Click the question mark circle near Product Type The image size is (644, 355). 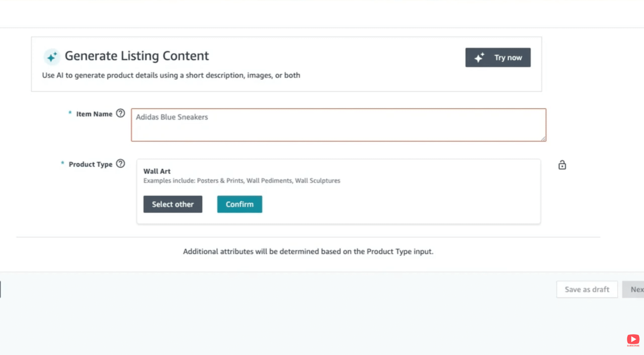(120, 164)
